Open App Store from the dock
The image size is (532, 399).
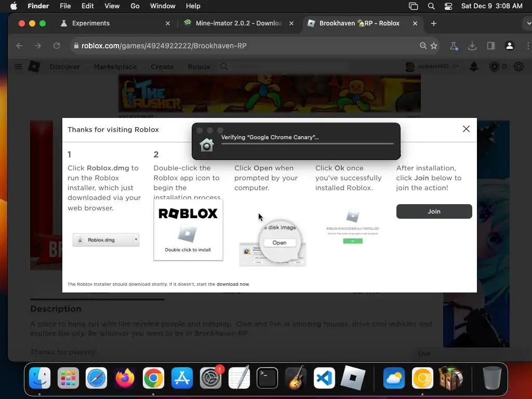click(182, 378)
